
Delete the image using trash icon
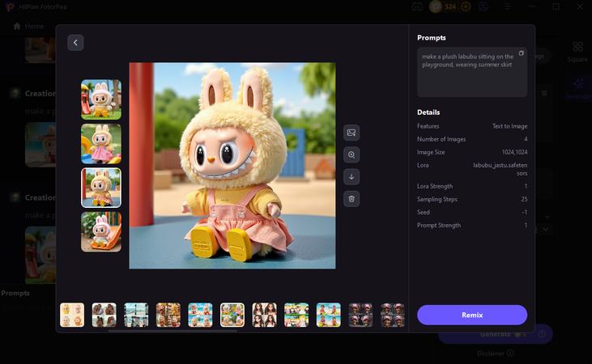(351, 198)
